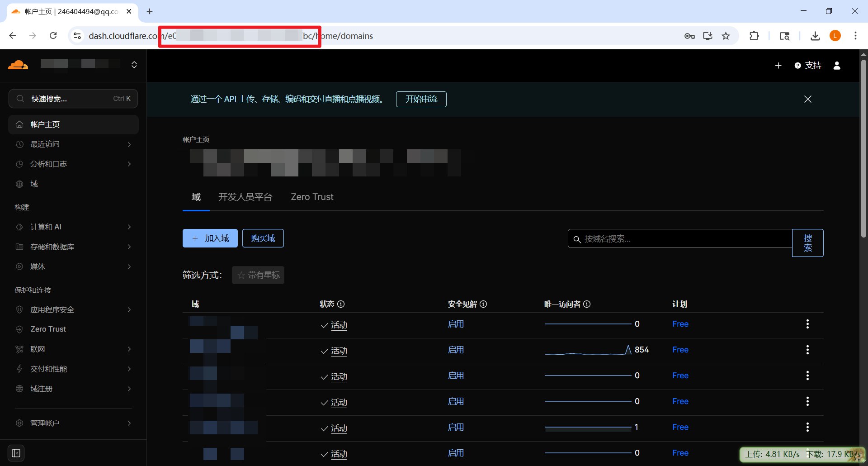
Task: Open a new browser tab
Action: [x=150, y=11]
